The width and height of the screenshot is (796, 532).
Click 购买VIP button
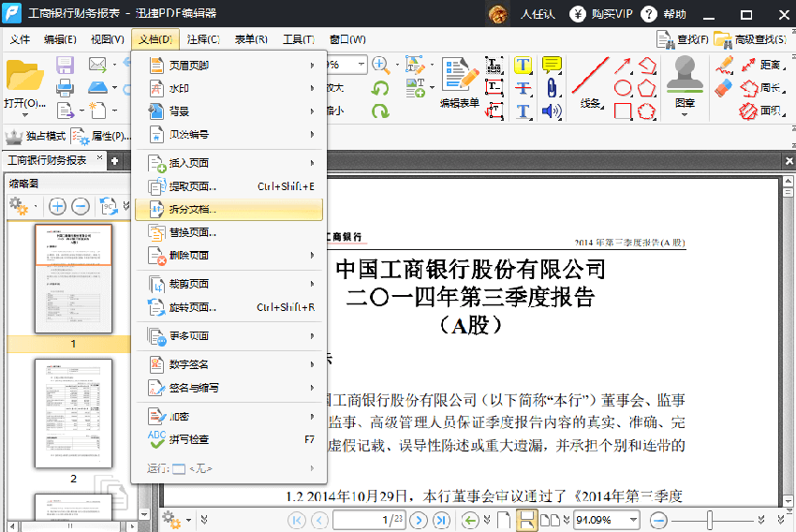pyautogui.click(x=601, y=14)
